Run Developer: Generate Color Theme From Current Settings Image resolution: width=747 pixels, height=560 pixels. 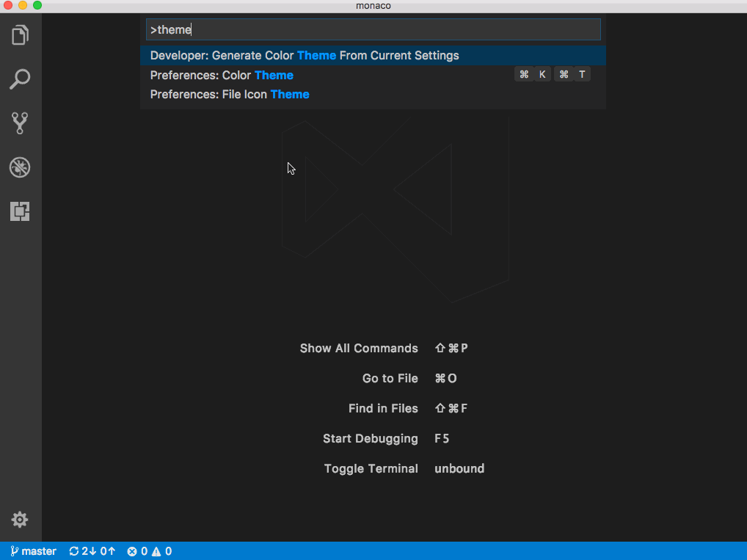pyautogui.click(x=305, y=56)
